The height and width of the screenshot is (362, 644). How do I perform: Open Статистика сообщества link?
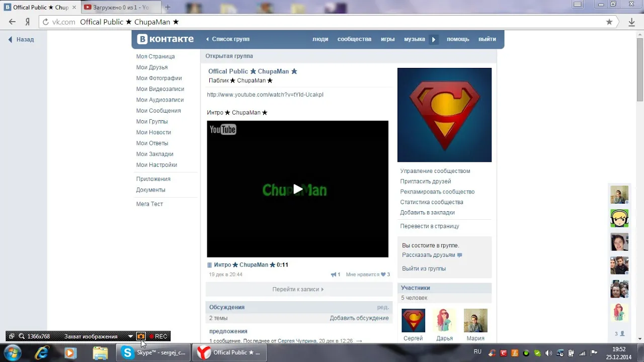(432, 202)
